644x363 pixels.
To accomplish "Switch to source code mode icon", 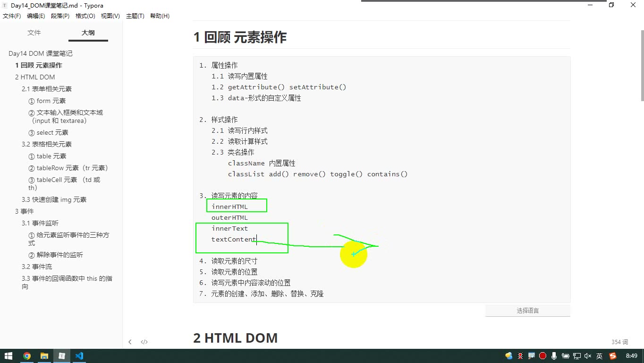I will [x=144, y=342].
